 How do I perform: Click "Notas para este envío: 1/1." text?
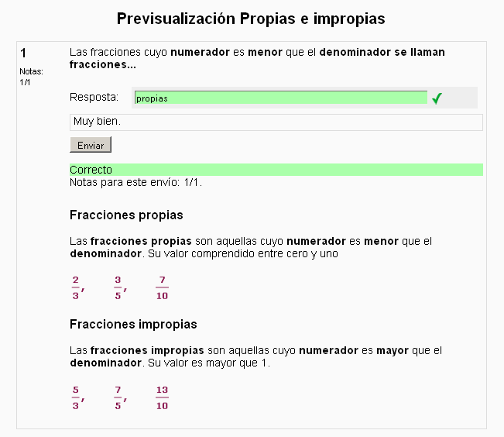coord(135,183)
